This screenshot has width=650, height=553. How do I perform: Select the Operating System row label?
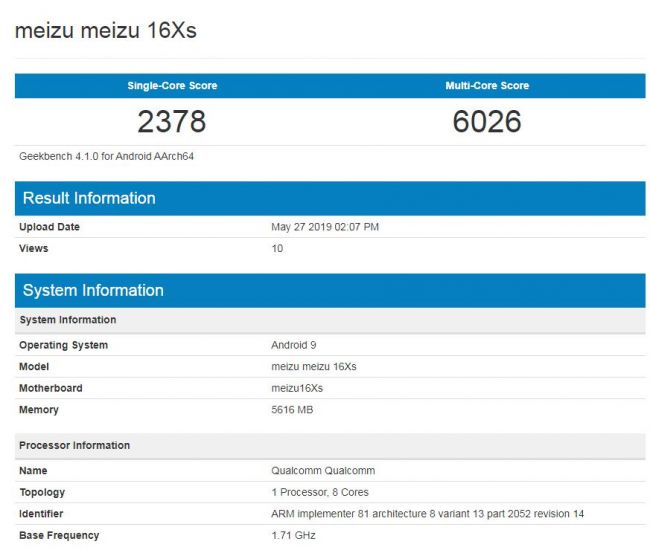tap(63, 345)
